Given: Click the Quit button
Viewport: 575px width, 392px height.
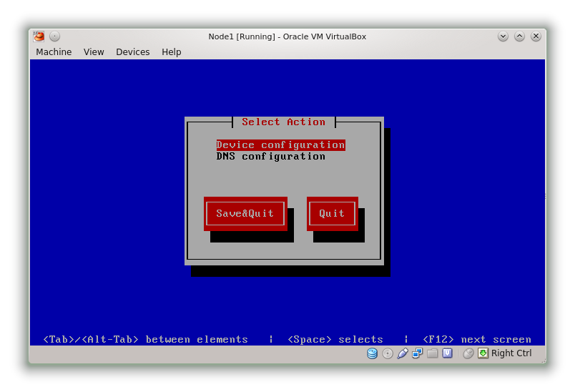Looking at the screenshot, I should coord(333,213).
